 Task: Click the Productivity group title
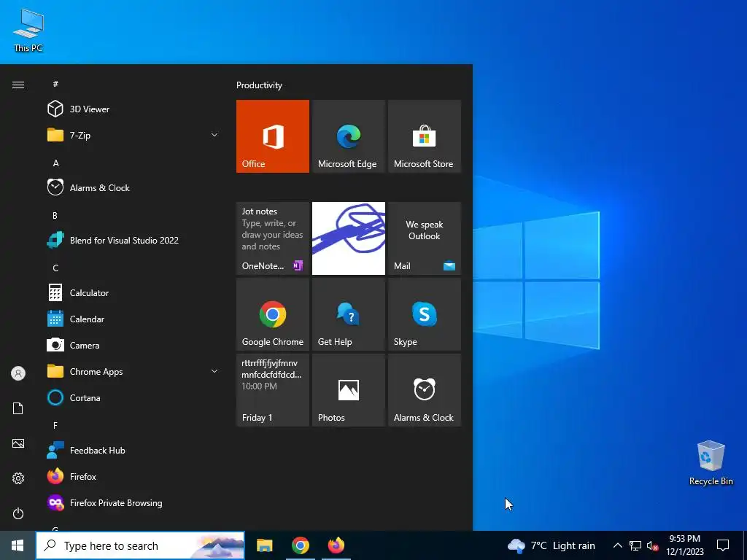click(259, 85)
